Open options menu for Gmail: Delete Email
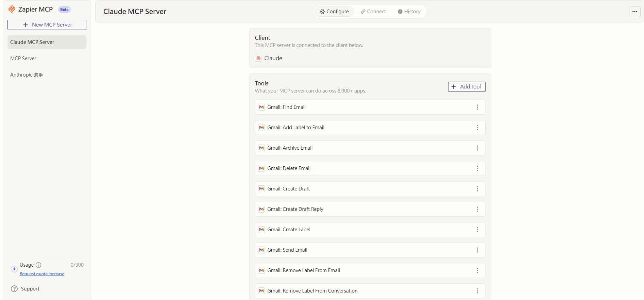This screenshot has height=300, width=644. [x=477, y=168]
